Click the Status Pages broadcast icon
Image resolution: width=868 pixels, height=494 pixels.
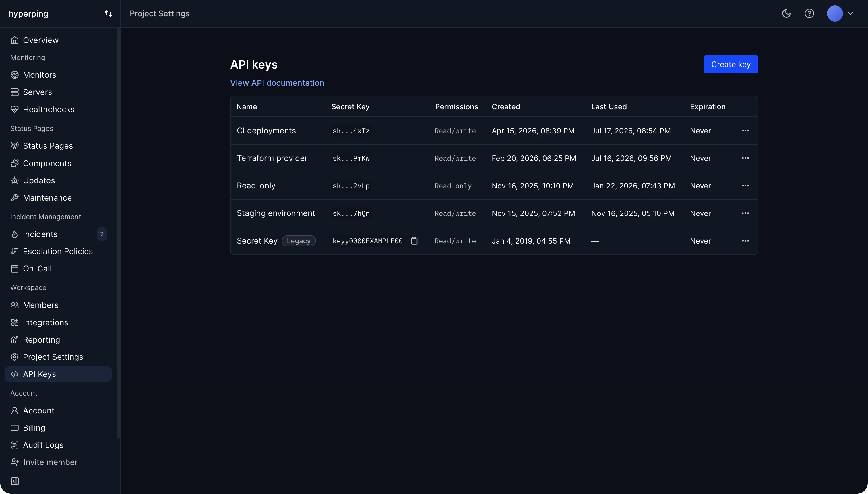tap(15, 145)
